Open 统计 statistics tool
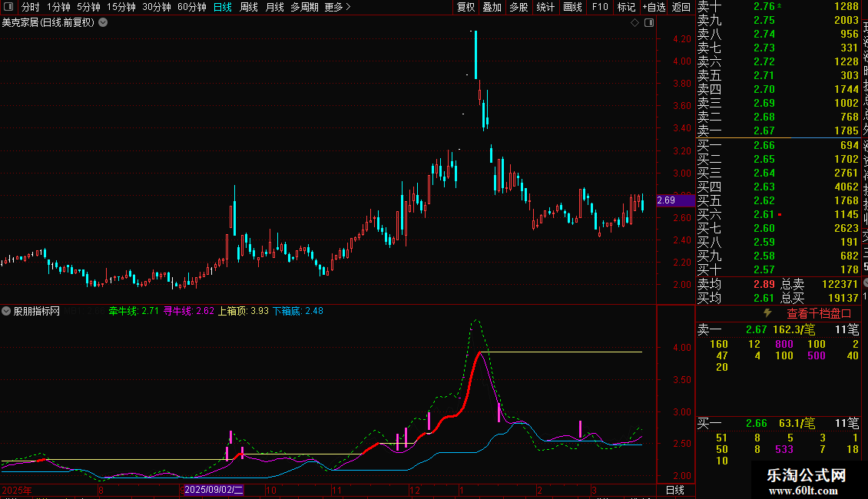The image size is (868, 499). pos(545,7)
